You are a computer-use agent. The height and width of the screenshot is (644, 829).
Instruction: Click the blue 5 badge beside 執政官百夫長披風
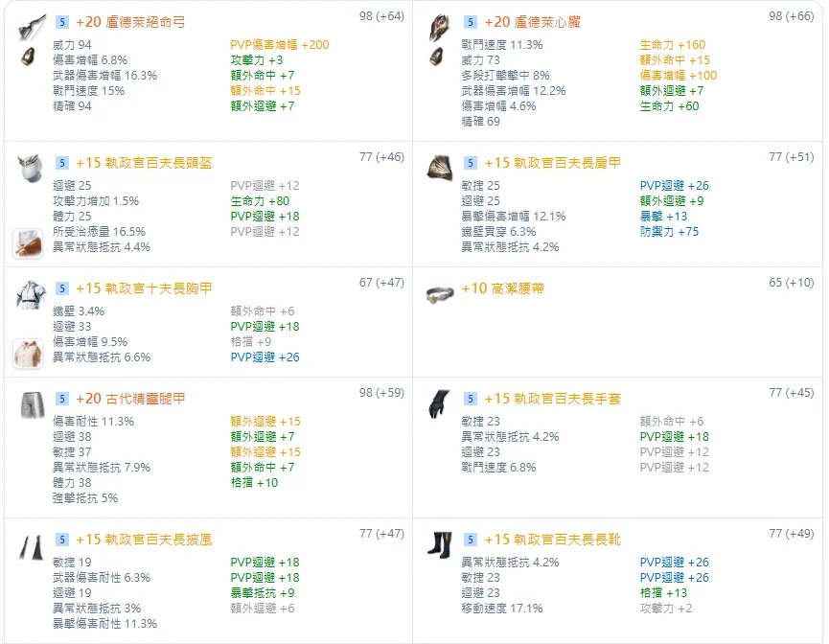(61, 540)
